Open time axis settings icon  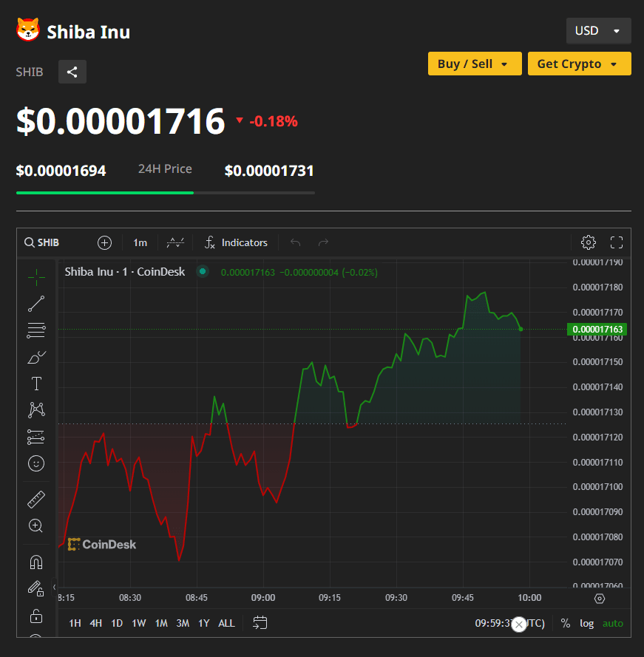(x=600, y=599)
